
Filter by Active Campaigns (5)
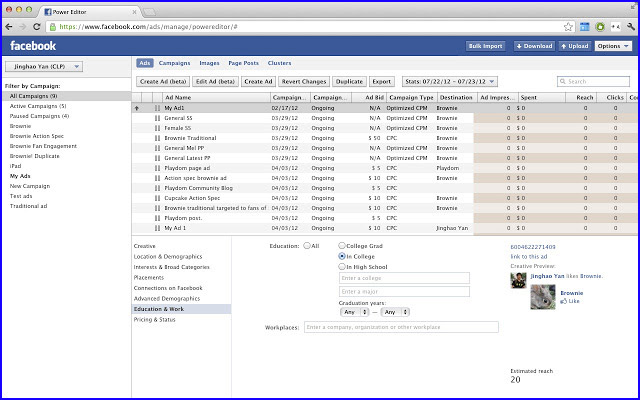pos(38,106)
